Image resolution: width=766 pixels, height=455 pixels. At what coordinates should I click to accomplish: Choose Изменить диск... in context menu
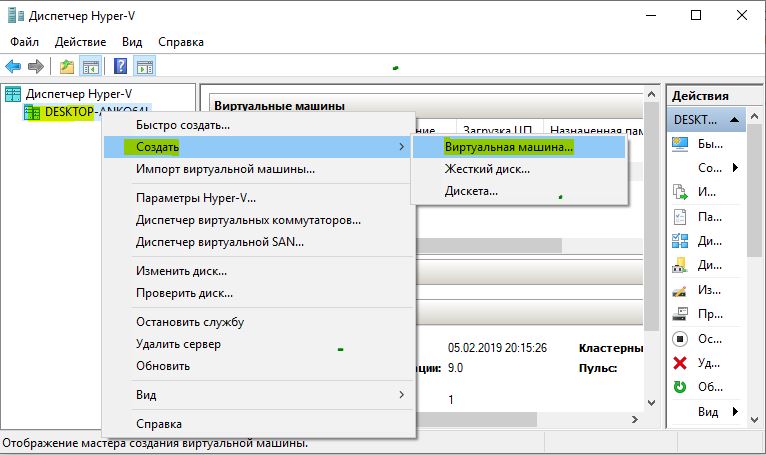tap(259, 271)
